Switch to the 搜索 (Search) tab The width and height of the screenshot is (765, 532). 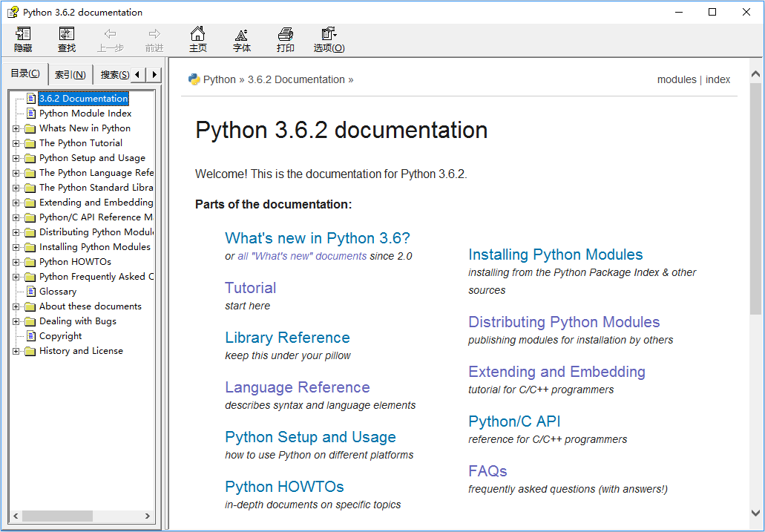pyautogui.click(x=114, y=75)
